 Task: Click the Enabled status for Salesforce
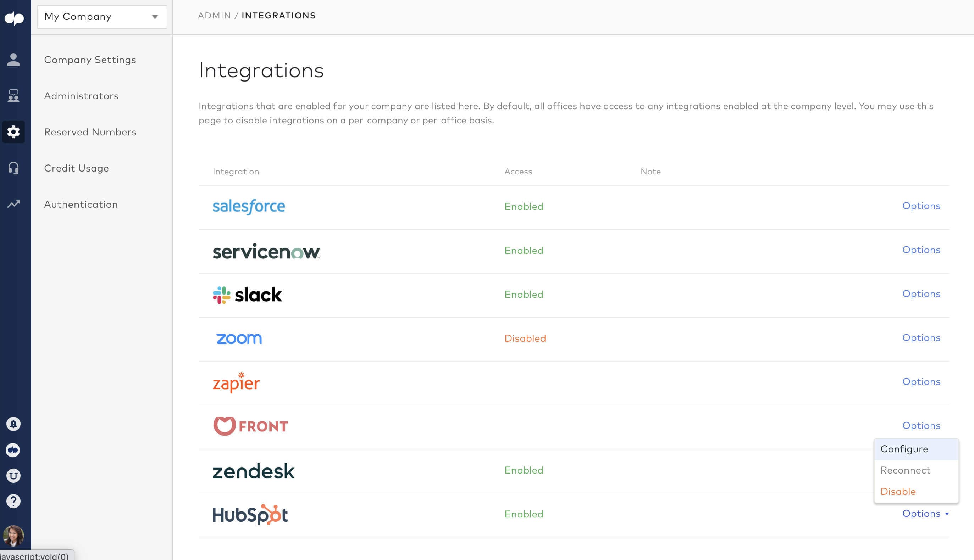pyautogui.click(x=524, y=207)
